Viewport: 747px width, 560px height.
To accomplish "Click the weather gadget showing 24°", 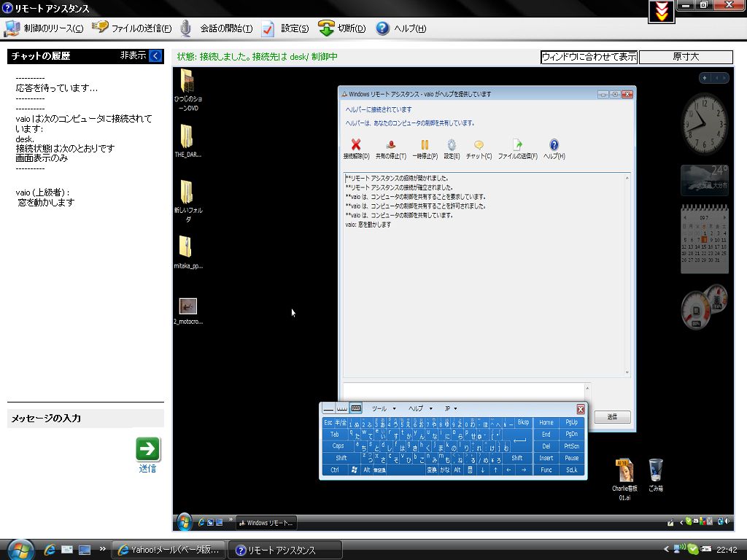I will (x=705, y=180).
